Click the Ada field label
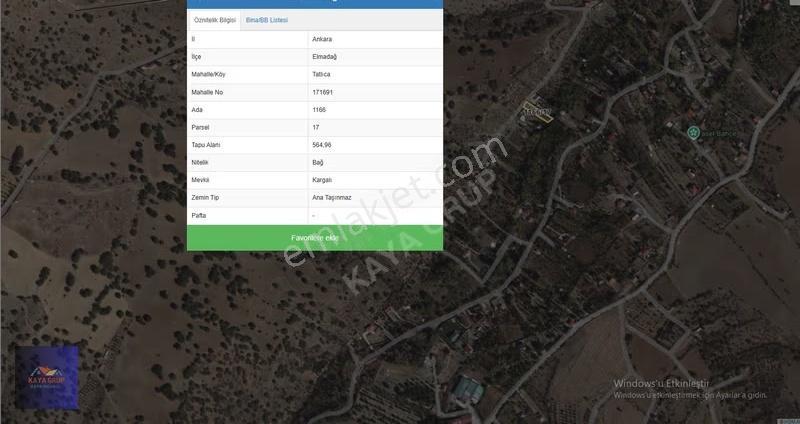This screenshot has height=424, width=800. tap(197, 110)
